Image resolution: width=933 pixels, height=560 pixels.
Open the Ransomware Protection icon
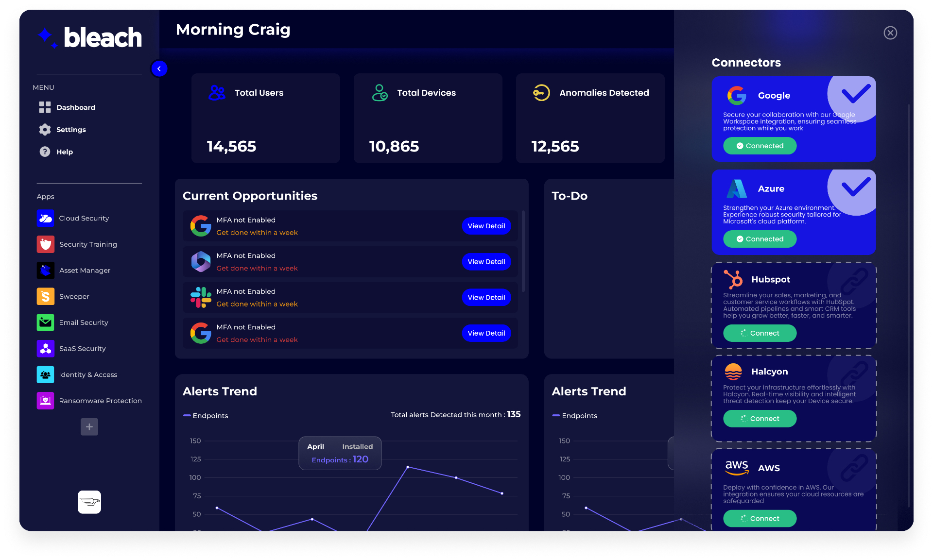pyautogui.click(x=45, y=401)
